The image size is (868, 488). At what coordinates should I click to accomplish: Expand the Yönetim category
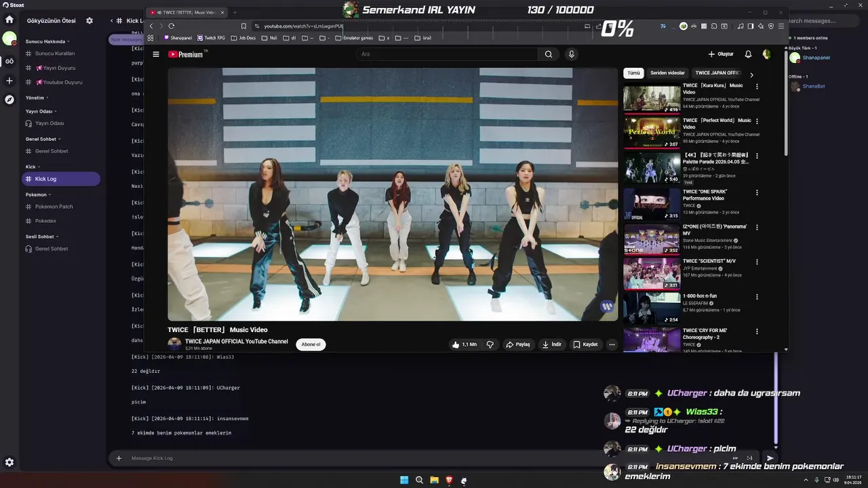pyautogui.click(x=37, y=98)
